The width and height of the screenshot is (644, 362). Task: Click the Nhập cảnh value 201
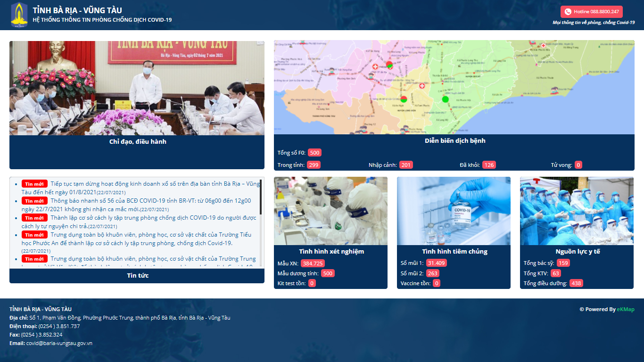[x=406, y=165]
